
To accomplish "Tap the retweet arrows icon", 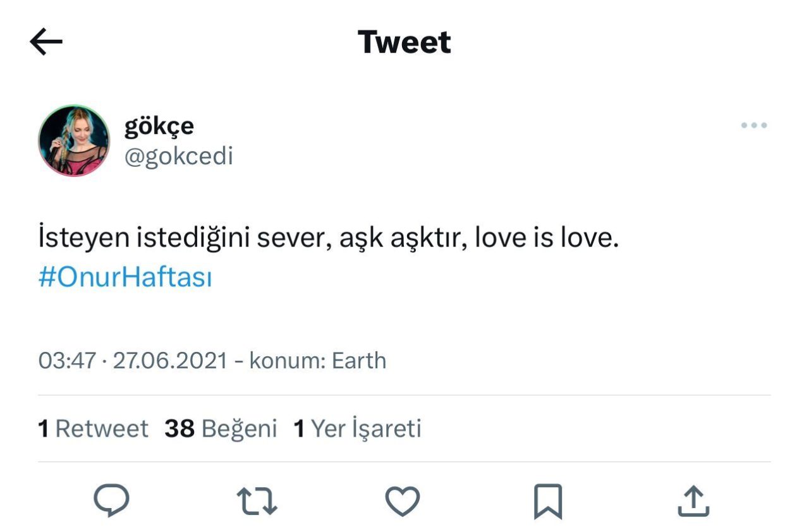I will coord(257,501).
